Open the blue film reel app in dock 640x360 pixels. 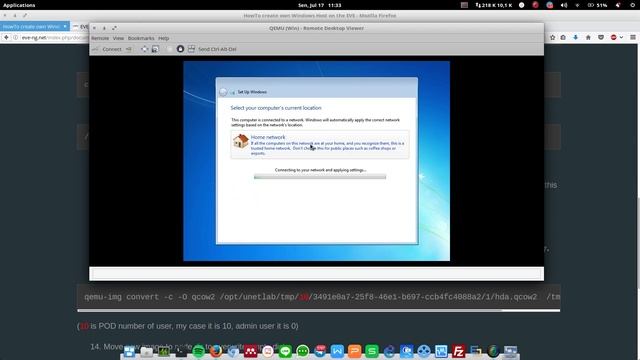[424, 351]
